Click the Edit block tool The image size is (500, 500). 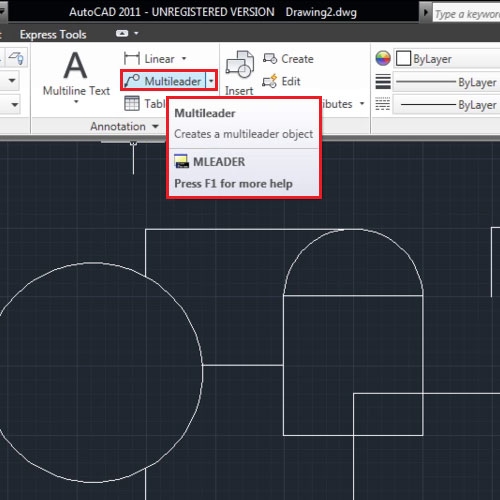pos(282,81)
